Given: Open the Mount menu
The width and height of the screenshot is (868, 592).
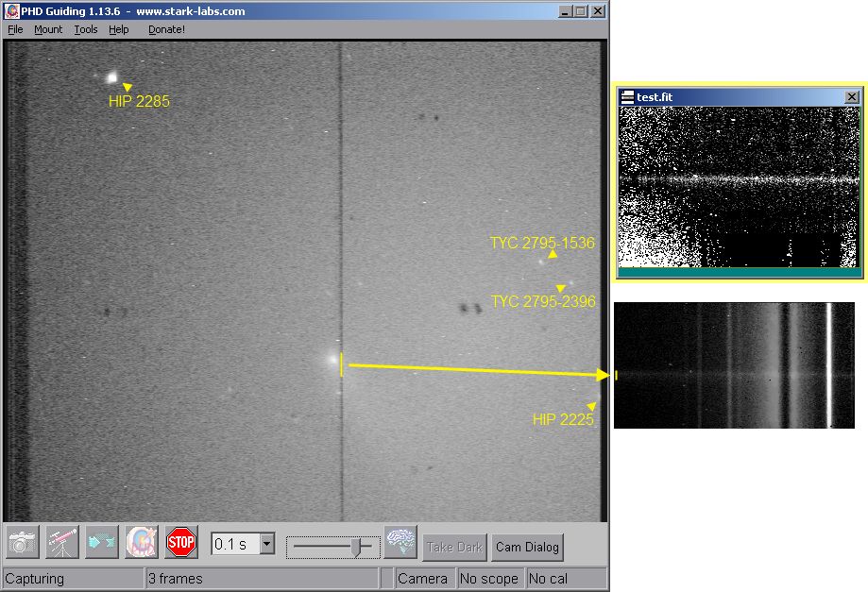Looking at the screenshot, I should coord(47,29).
